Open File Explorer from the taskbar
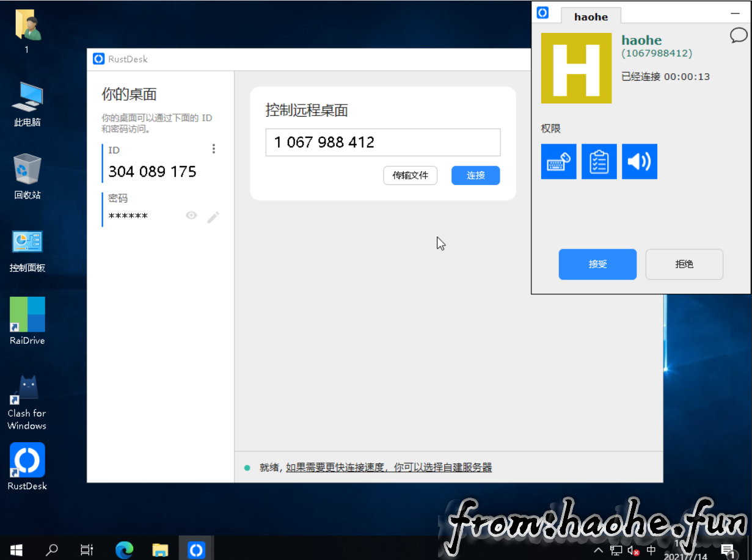752x560 pixels. (x=160, y=550)
